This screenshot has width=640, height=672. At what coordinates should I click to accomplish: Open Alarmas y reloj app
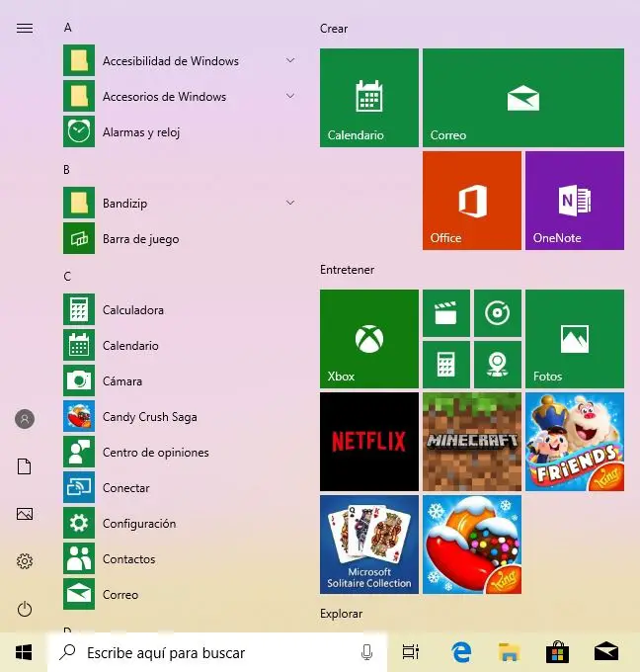pos(180,131)
